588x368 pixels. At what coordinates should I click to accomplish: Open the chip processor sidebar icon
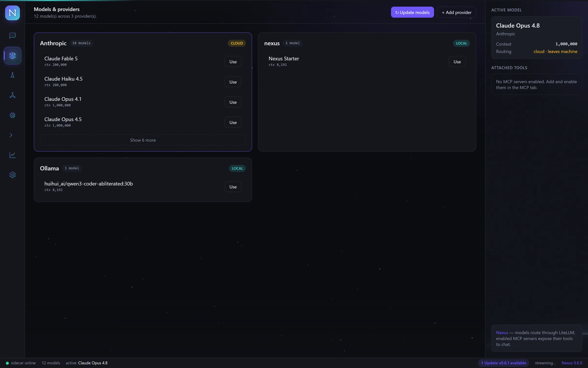click(x=12, y=115)
